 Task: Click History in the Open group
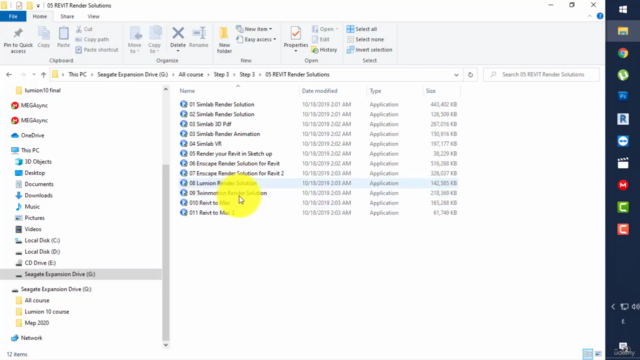[x=324, y=50]
